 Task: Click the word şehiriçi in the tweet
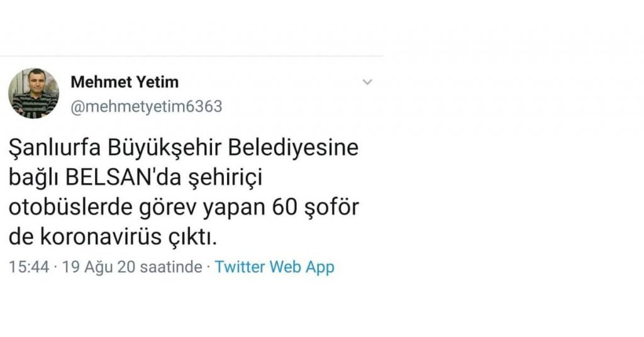[x=225, y=179]
